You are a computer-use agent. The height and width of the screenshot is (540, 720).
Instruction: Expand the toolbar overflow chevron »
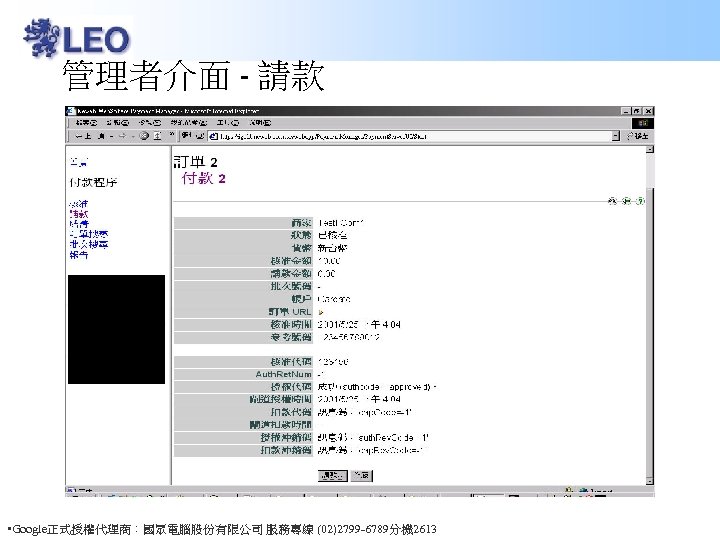click(172, 135)
